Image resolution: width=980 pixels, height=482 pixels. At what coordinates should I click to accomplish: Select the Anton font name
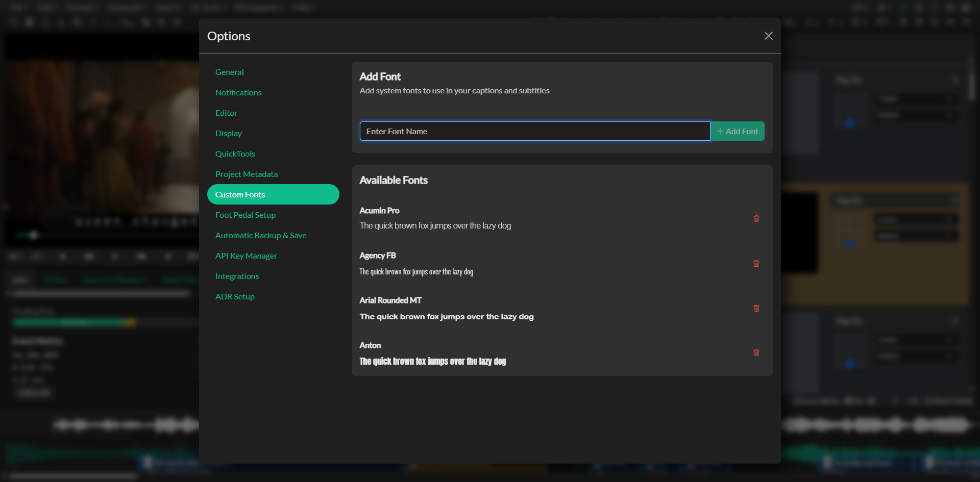pos(370,345)
